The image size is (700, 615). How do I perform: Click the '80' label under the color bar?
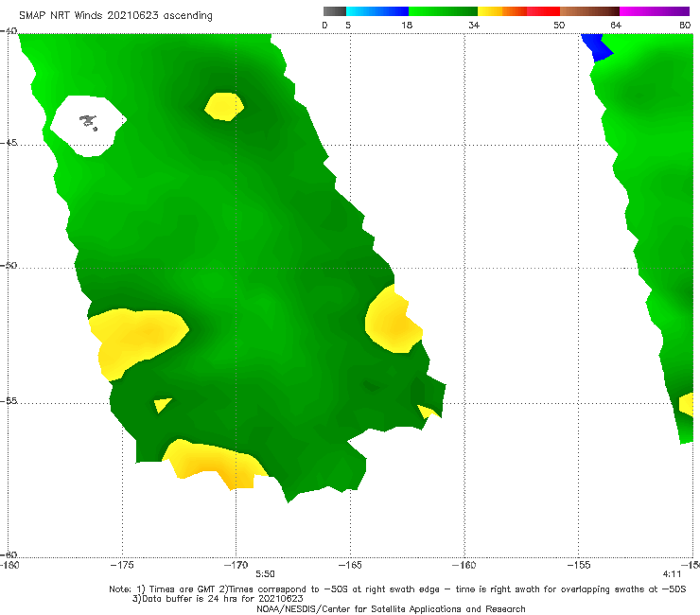point(685,25)
